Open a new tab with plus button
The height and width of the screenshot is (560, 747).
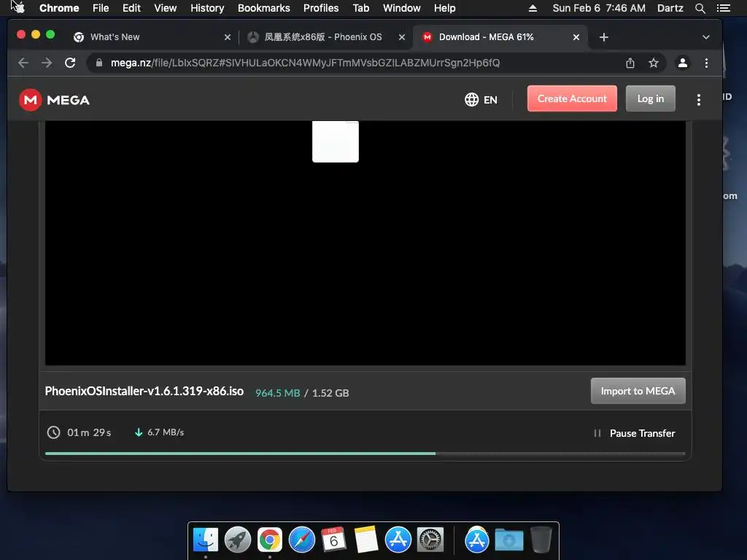603,37
